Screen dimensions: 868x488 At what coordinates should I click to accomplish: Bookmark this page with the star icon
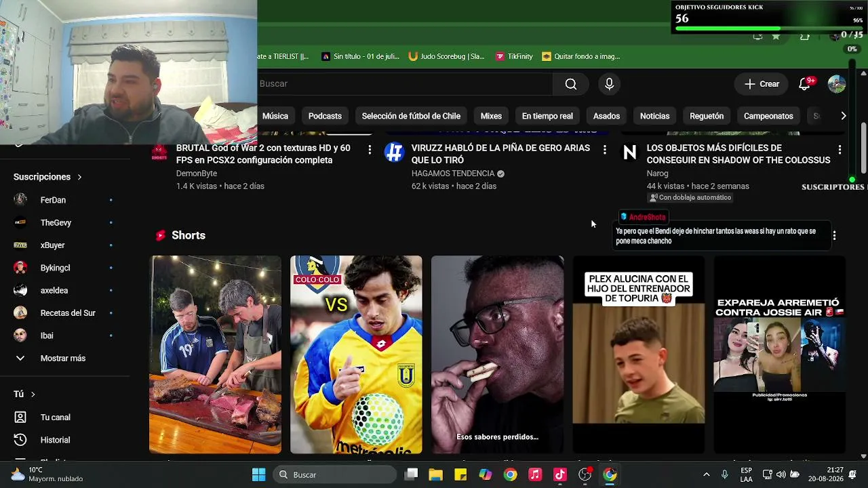(776, 36)
